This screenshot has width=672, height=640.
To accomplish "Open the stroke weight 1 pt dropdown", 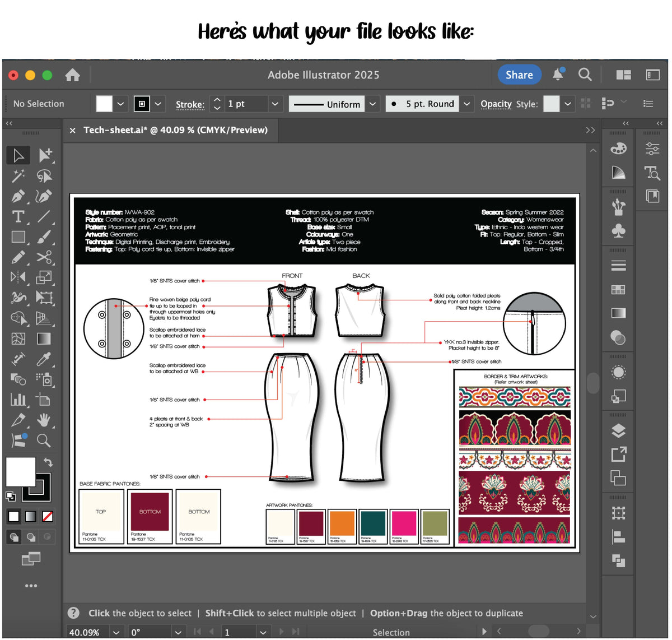I will tap(274, 104).
